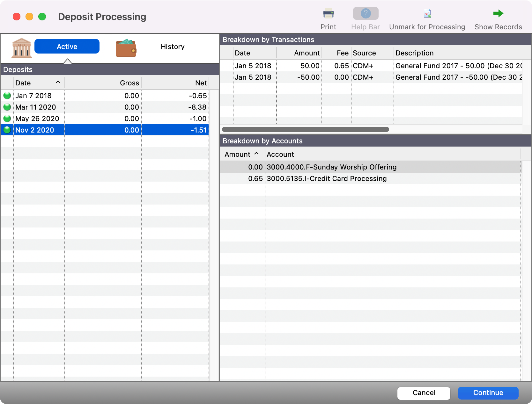Toggle the Nov 2 2020 deposit indicator

[x=7, y=130]
